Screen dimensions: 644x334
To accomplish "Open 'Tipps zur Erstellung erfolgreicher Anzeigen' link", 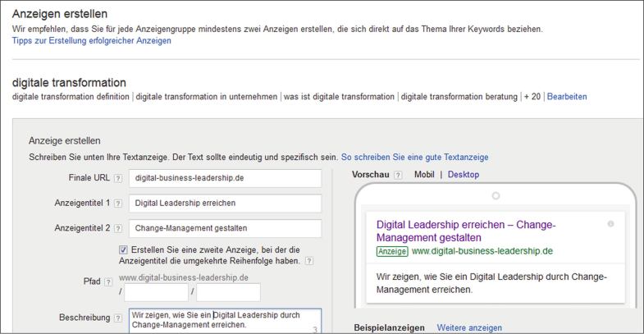I will click(x=91, y=41).
